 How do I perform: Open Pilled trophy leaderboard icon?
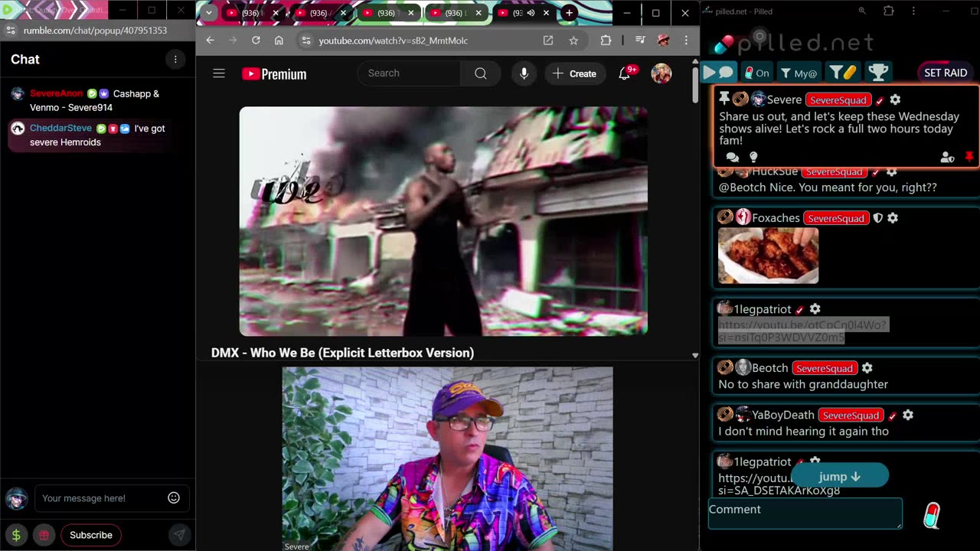[x=878, y=73]
